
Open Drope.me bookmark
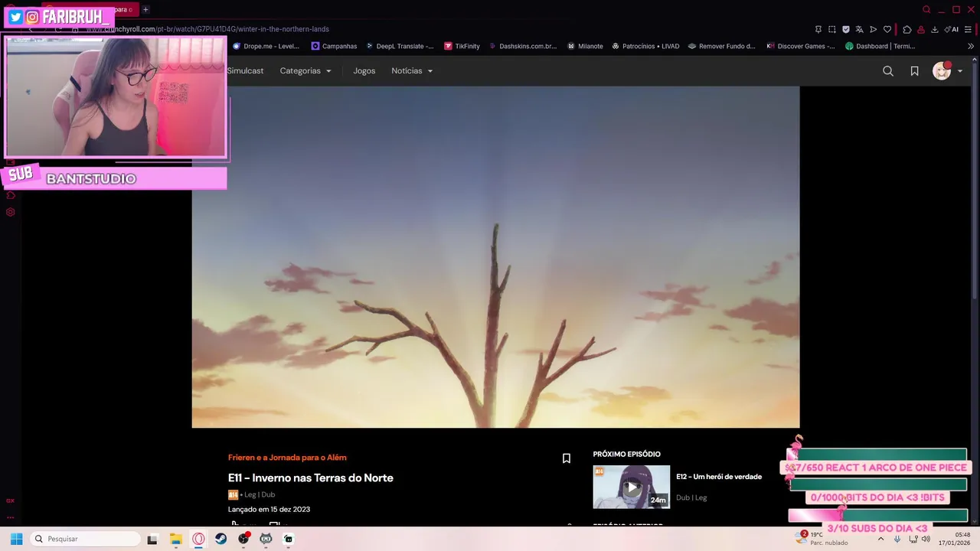tap(266, 46)
